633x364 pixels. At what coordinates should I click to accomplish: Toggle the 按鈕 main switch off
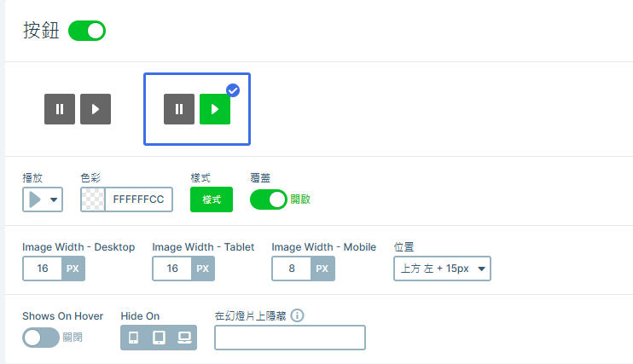pos(86,31)
